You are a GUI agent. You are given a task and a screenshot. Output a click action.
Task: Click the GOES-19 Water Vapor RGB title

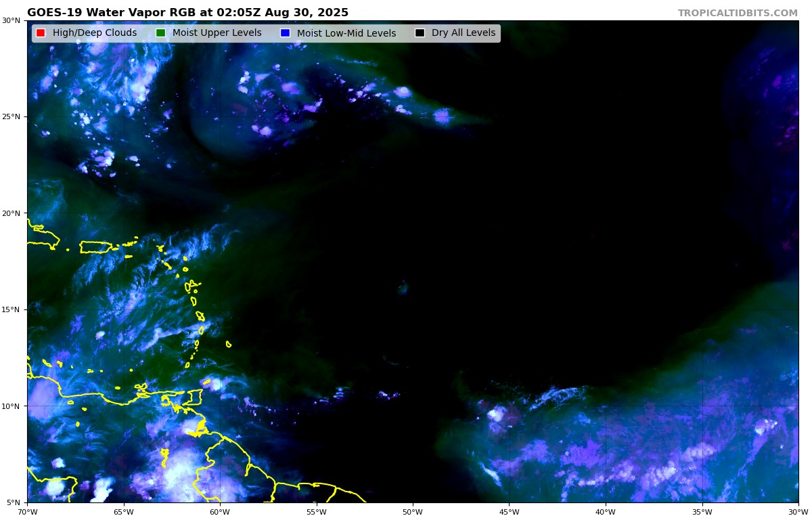(187, 13)
